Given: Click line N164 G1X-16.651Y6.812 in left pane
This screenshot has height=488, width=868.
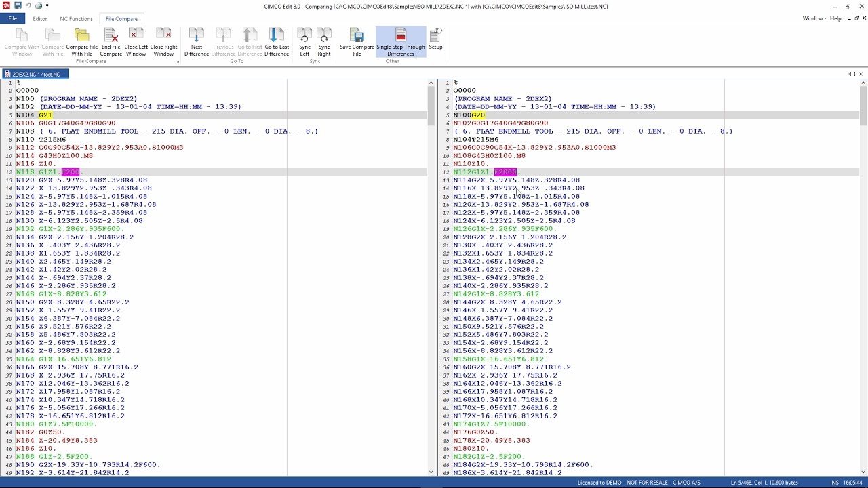Looking at the screenshot, I should pyautogui.click(x=63, y=359).
